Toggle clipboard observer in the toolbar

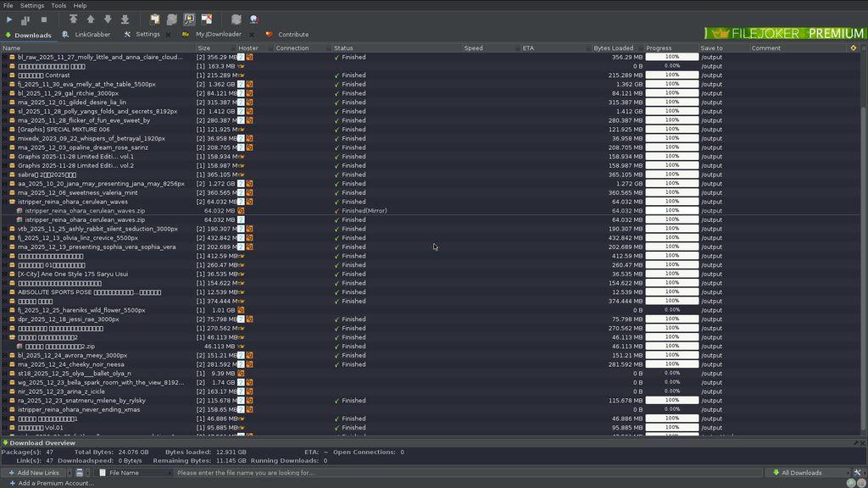[154, 19]
